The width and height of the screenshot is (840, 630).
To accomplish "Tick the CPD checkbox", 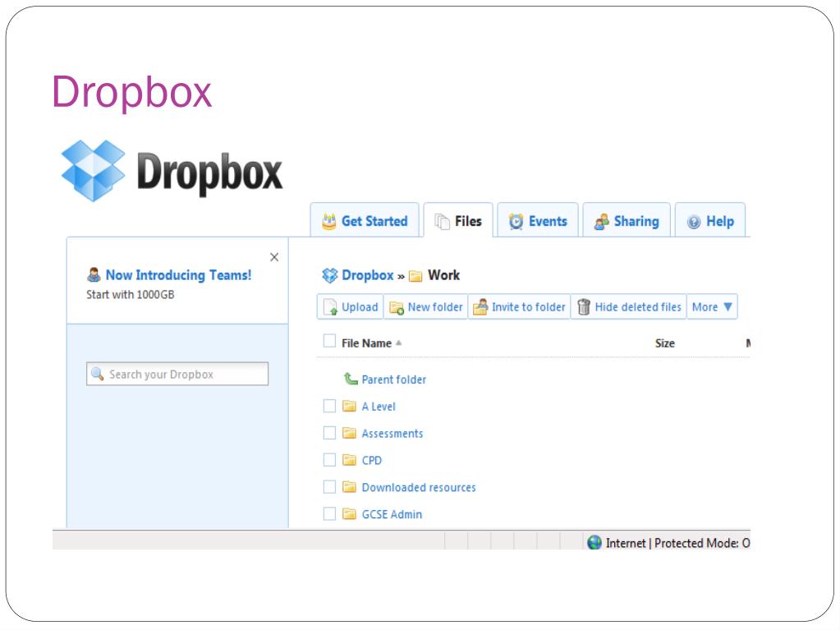I will (329, 460).
